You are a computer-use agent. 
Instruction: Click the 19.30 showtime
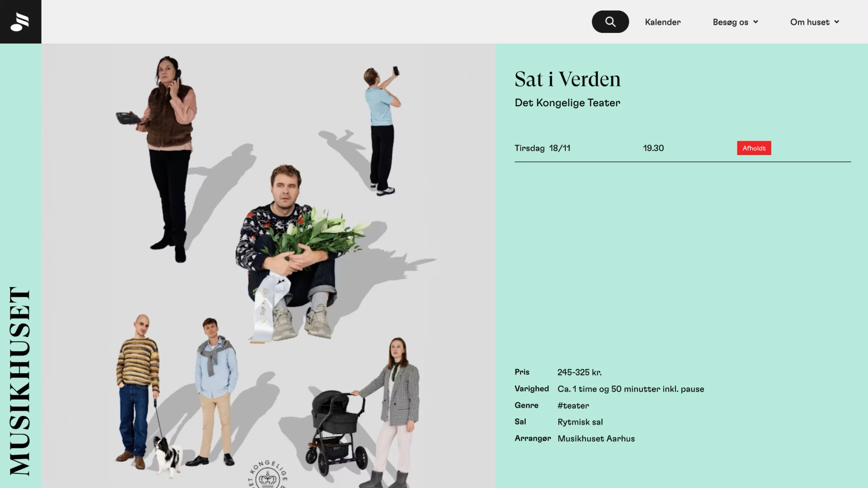click(653, 148)
